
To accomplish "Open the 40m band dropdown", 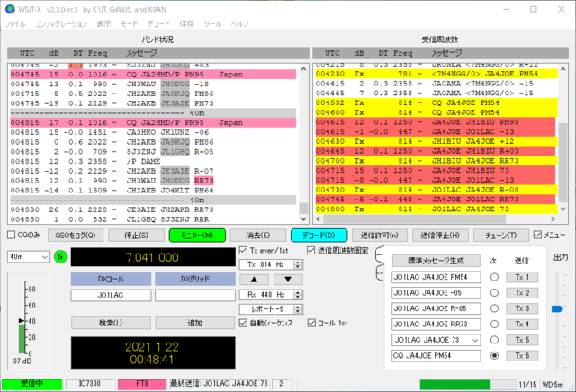I will pyautogui.click(x=29, y=256).
